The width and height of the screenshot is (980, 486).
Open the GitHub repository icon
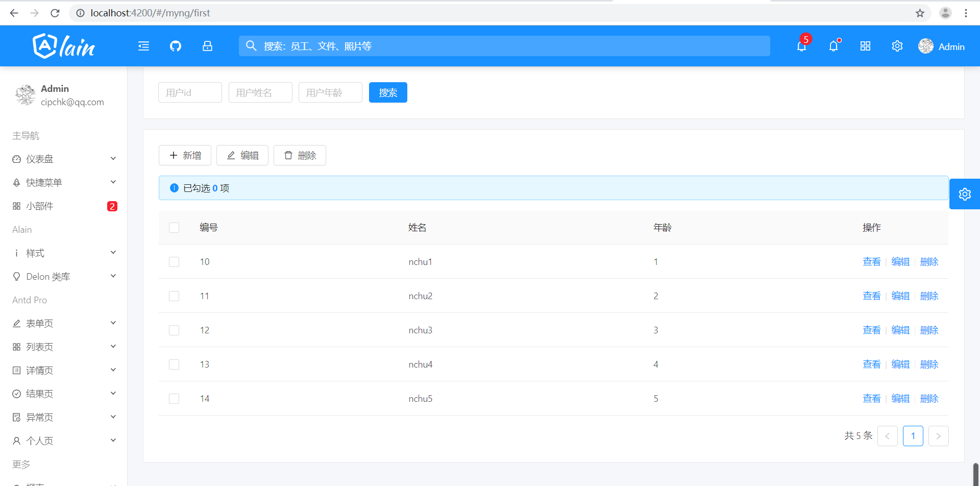175,46
